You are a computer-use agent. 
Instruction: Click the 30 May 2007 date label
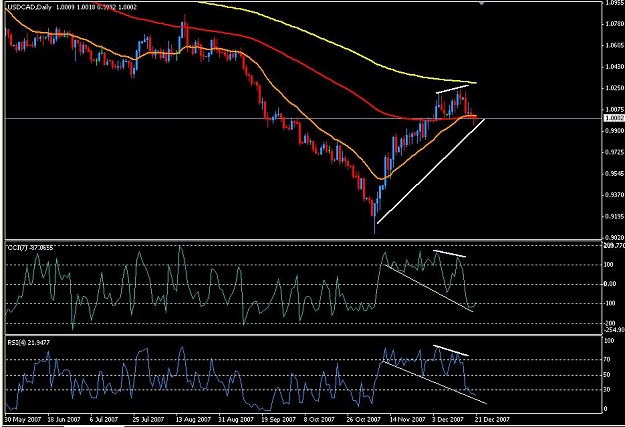23,419
